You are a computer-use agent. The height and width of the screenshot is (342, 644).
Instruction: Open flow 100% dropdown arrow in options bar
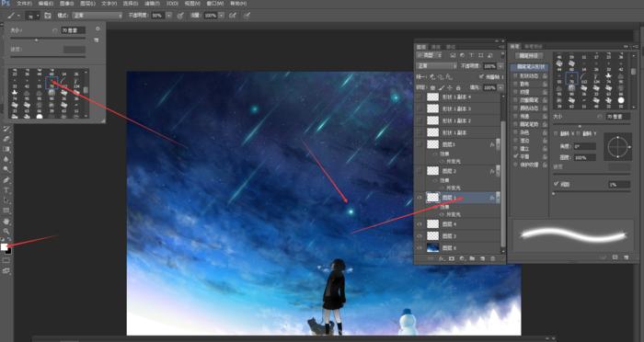[x=222, y=16]
